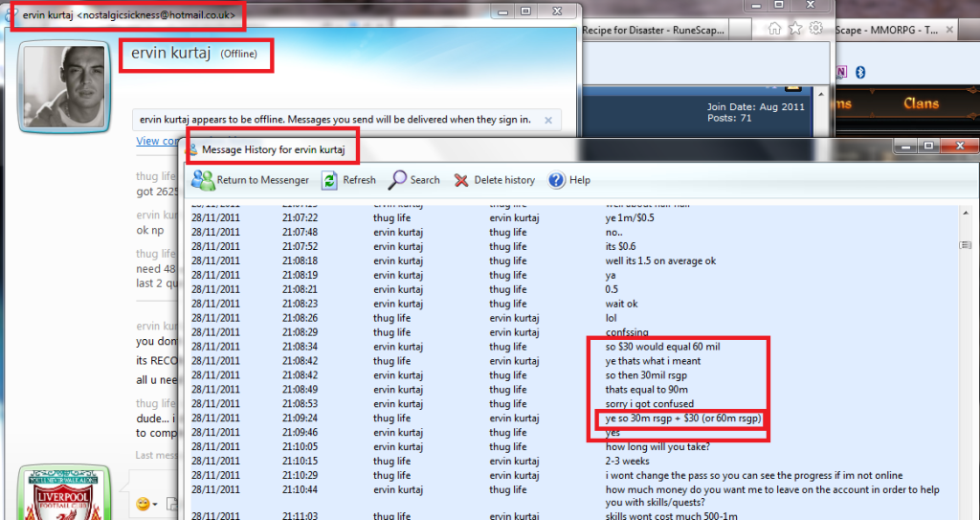The width and height of the screenshot is (980, 520).
Task: Click the time cell 21:07:48
Action: pyautogui.click(x=300, y=232)
